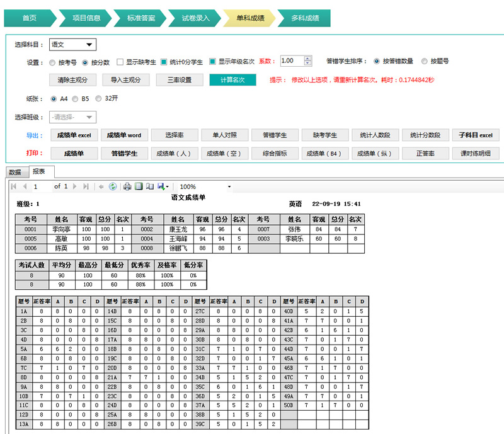Open the 试卷录入 step
The height and width of the screenshot is (434, 504).
[x=195, y=18]
